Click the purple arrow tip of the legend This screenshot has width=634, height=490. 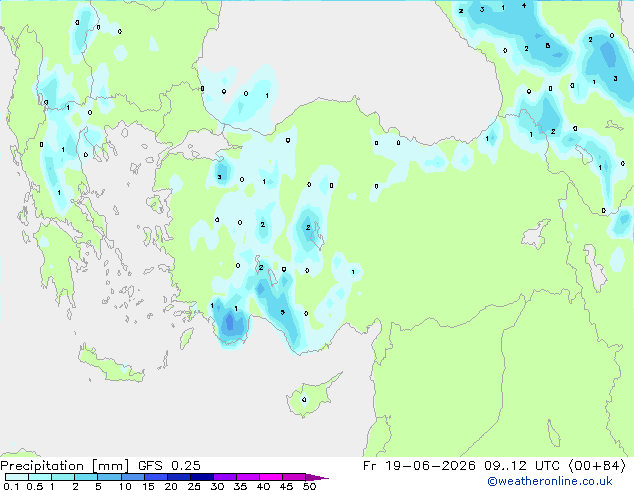pos(317,477)
